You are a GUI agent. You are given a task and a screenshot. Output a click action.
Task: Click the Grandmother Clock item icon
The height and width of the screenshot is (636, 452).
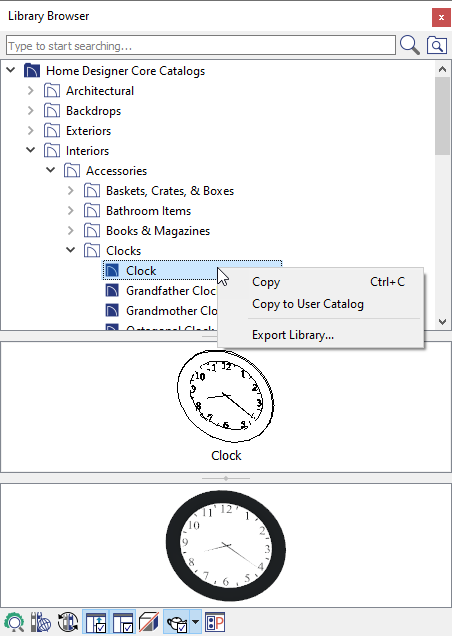coord(112,311)
